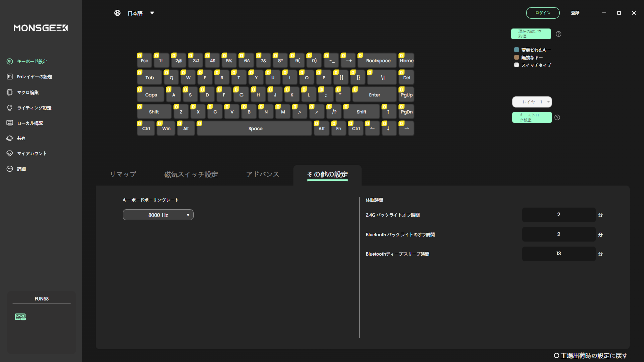Click the Backspace key on keyboard layout
This screenshot has width=644, height=362.
tap(378, 61)
